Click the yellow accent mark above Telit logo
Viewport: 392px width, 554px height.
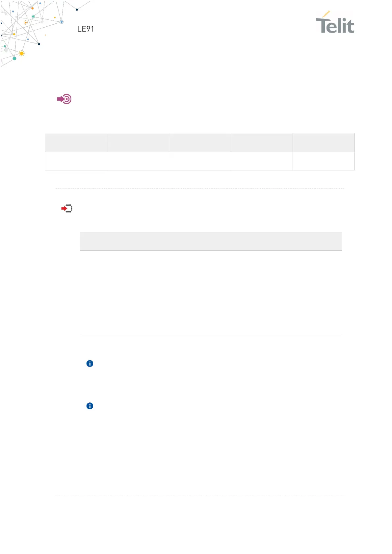coord(326,14)
